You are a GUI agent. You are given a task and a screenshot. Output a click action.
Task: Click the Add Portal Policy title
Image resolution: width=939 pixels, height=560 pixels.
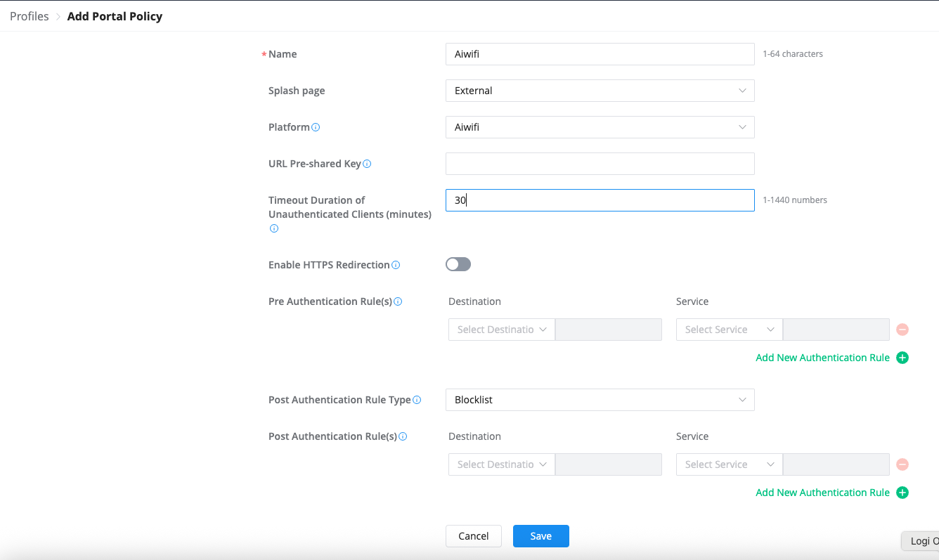pyautogui.click(x=115, y=16)
